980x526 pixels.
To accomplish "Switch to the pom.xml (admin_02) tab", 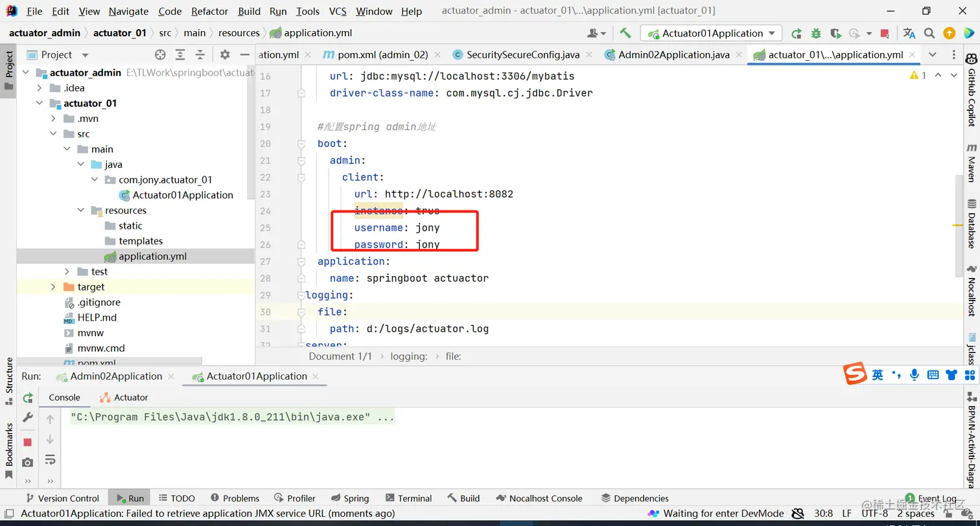I will 382,55.
